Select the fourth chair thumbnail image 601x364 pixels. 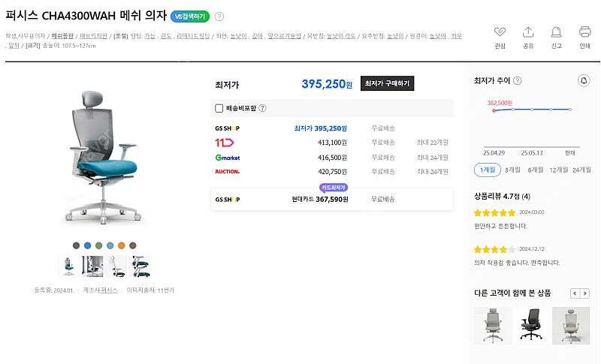pos(140,266)
